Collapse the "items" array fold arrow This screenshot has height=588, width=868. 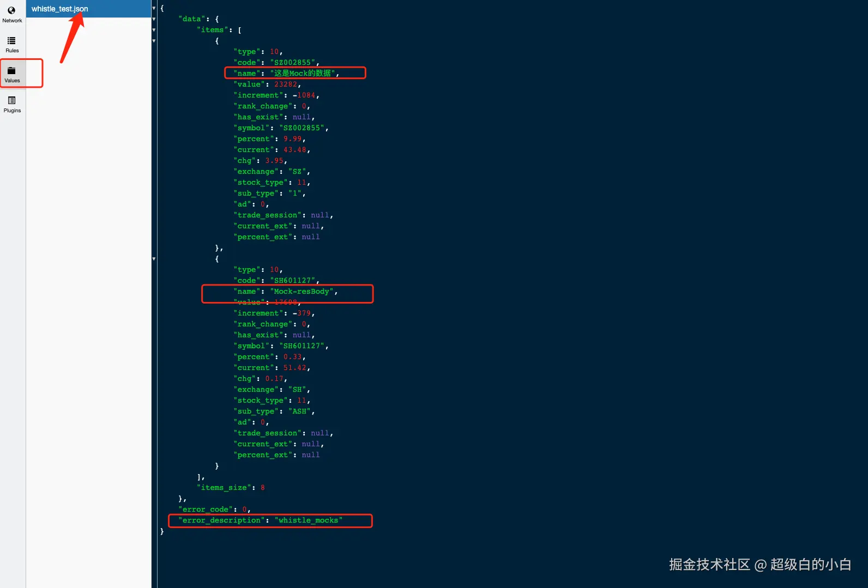(154, 30)
